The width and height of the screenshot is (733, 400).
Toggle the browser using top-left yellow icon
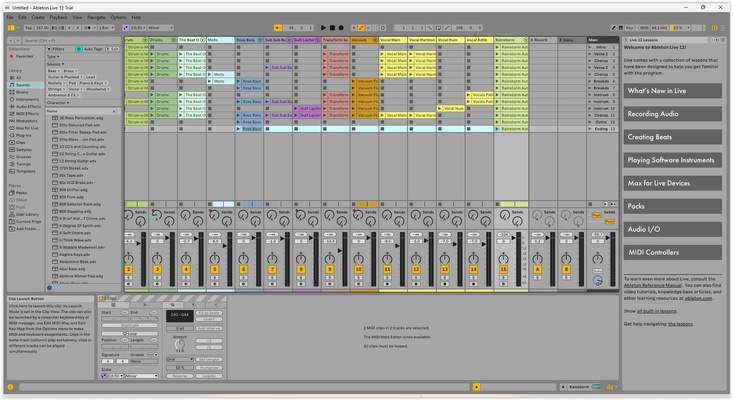tap(11, 28)
